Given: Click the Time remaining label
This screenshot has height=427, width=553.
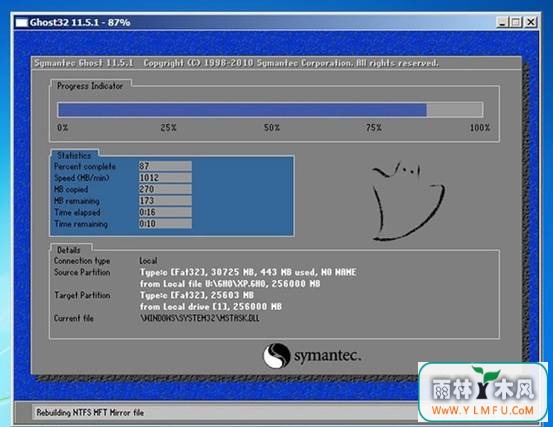Looking at the screenshot, I should 81,224.
